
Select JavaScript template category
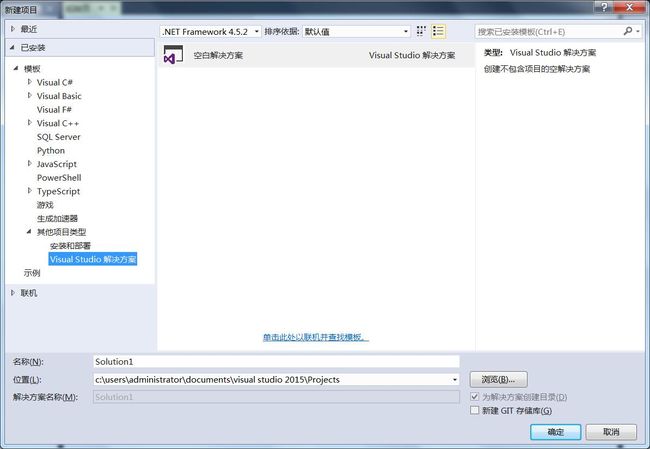point(56,164)
